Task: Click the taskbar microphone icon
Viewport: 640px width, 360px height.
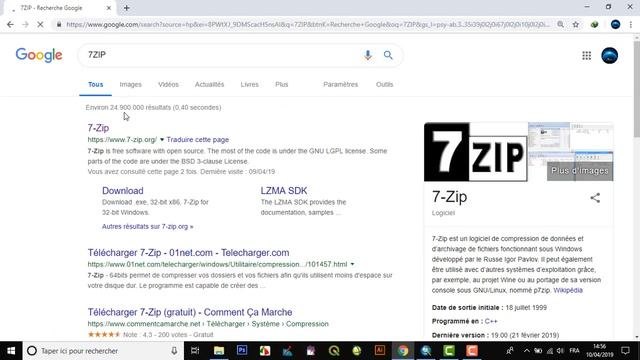Action: coord(174,351)
